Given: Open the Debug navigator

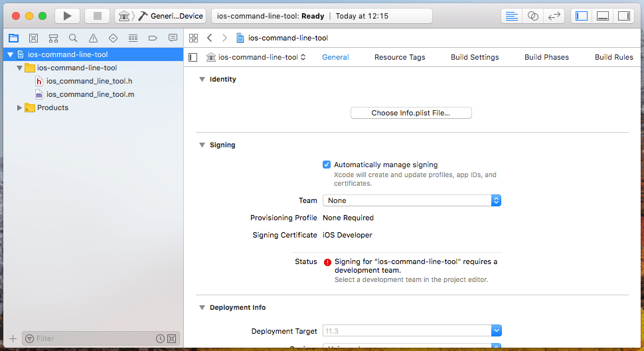Looking at the screenshot, I should [x=133, y=38].
